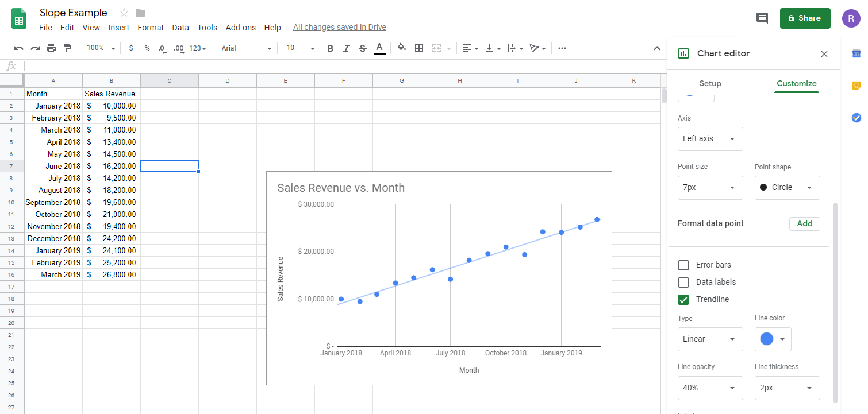Open vertical align dropdown
The width and height of the screenshot is (868, 414).
click(493, 48)
